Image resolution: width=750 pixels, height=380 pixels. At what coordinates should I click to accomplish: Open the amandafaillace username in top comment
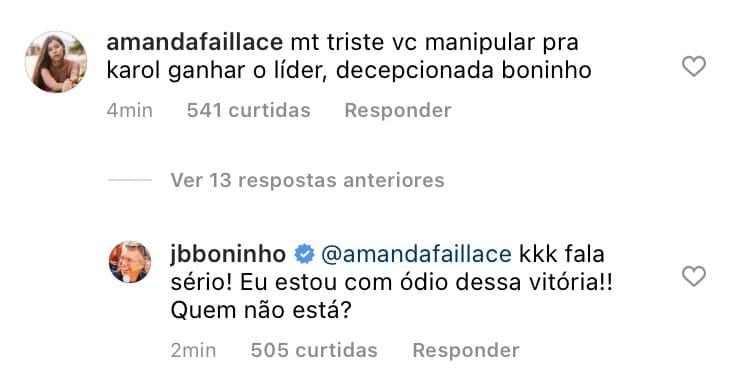(x=195, y=42)
